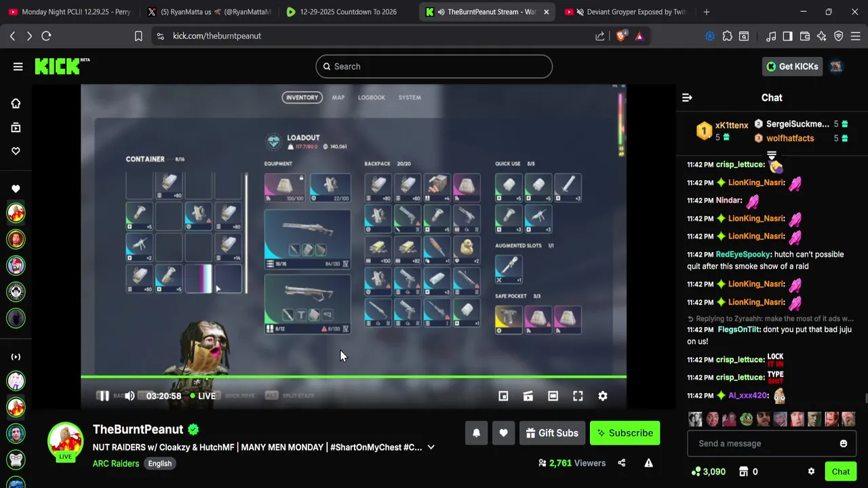The image size is (868, 488).
Task: Switch to RyanMatta X browser tab
Action: 209,12
